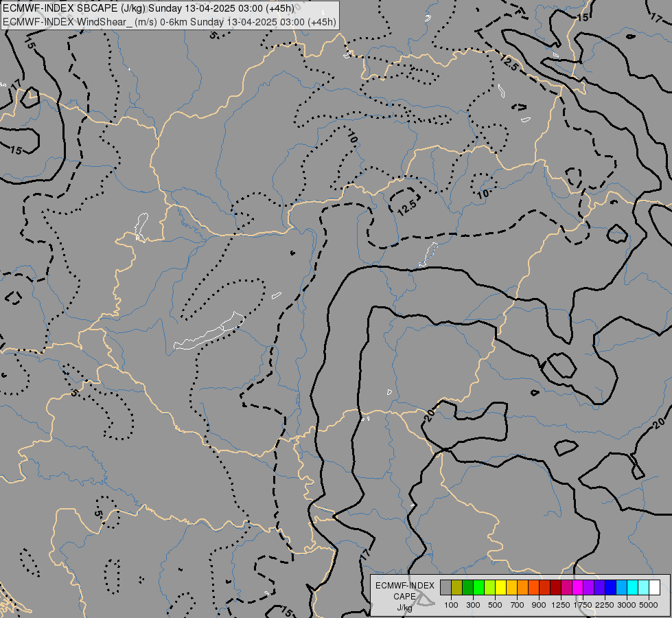Select the dark red legend swatch
672x618 pixels.
(556, 587)
